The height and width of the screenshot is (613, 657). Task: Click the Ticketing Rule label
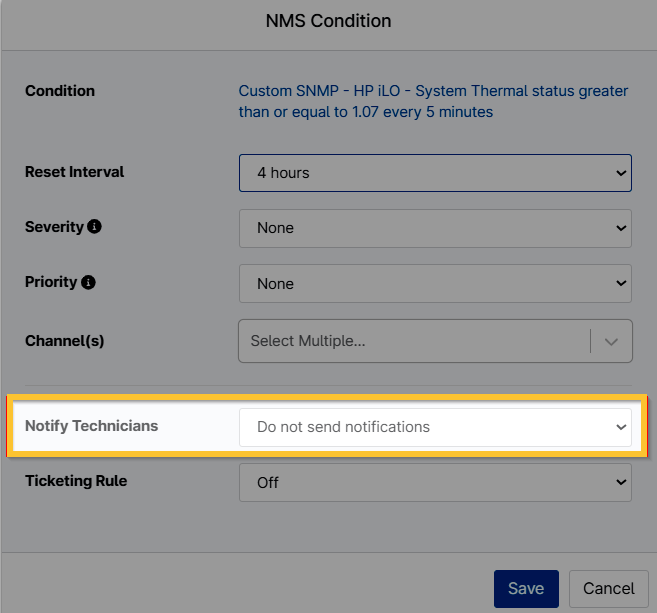point(76,481)
